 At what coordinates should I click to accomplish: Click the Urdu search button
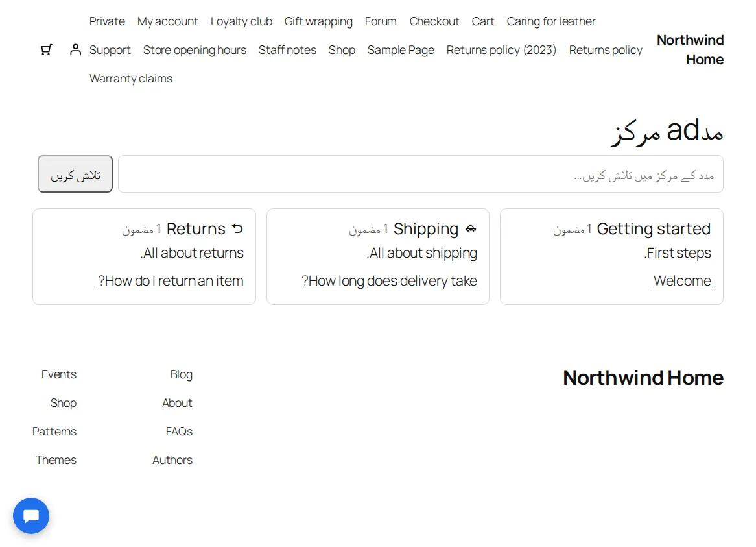[x=75, y=174]
